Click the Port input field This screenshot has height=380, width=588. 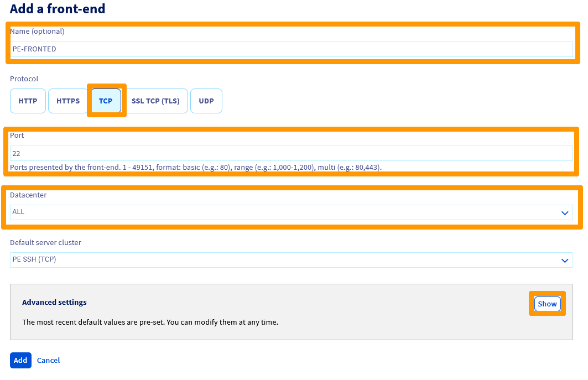(x=292, y=152)
